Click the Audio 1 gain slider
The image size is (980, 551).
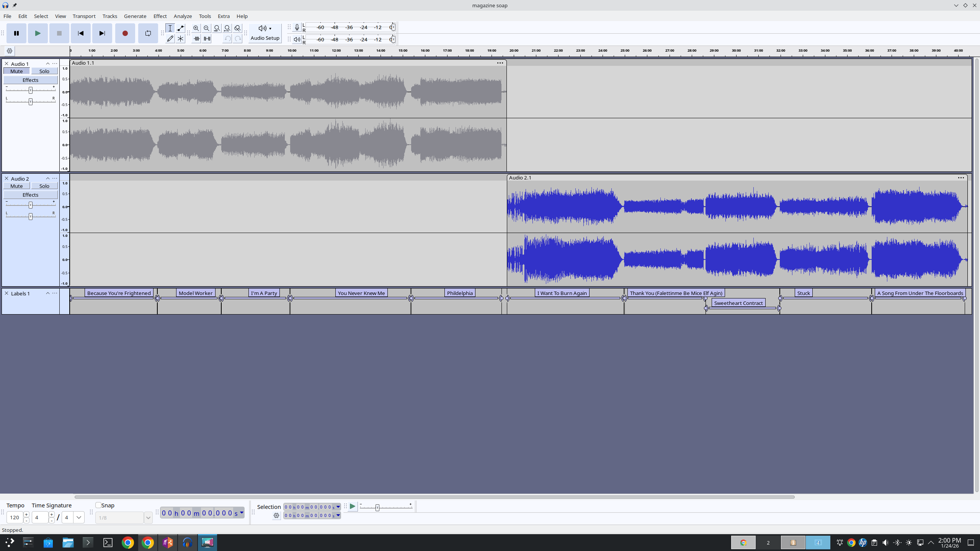31,90
